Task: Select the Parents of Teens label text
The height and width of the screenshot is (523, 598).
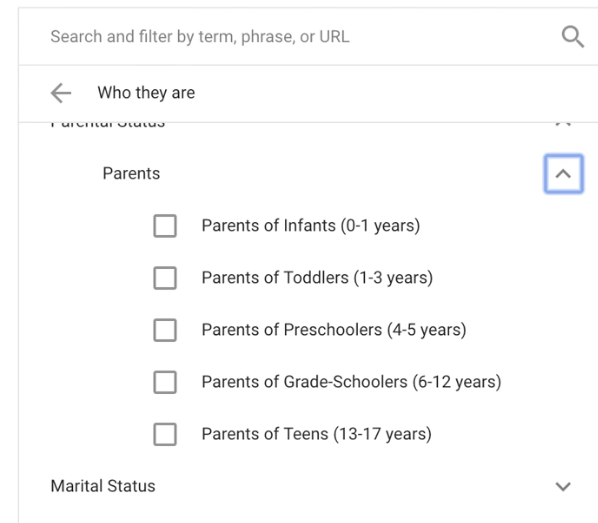Action: point(317,434)
